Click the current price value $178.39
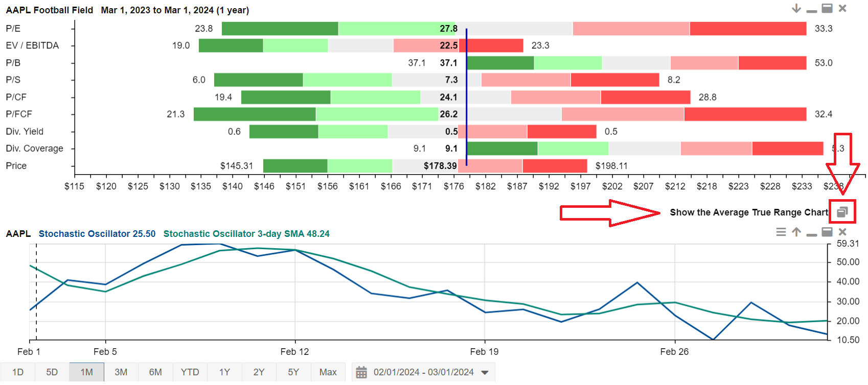Viewport: 868px width, 385px height. click(440, 166)
